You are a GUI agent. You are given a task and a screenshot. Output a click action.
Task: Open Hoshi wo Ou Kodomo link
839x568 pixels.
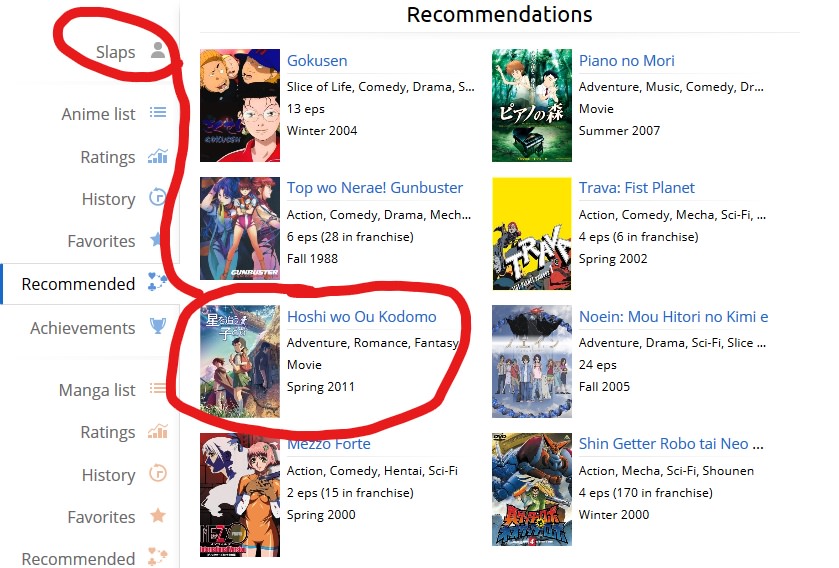coord(362,317)
